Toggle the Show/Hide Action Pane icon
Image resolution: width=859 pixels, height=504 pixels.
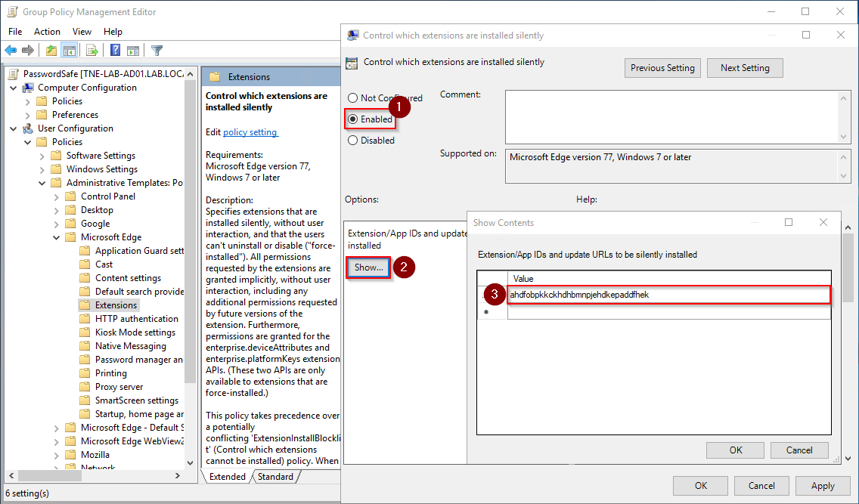pos(133,51)
